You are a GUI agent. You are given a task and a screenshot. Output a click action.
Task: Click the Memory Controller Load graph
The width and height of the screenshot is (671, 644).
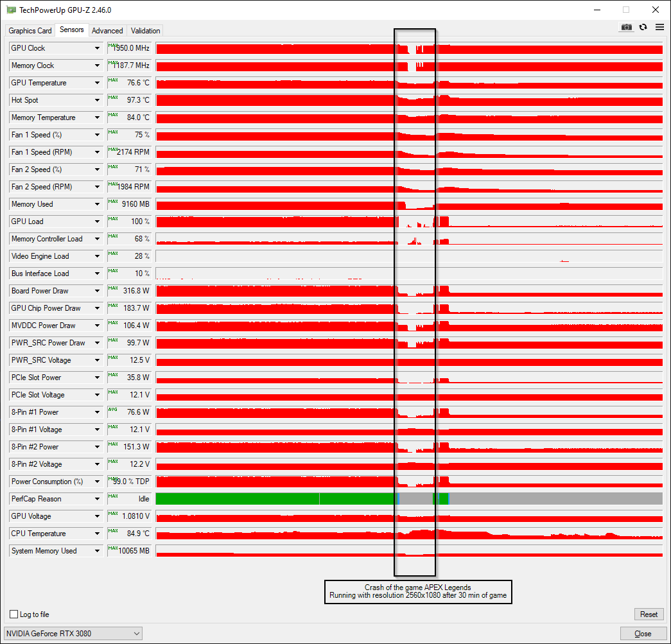(x=409, y=239)
